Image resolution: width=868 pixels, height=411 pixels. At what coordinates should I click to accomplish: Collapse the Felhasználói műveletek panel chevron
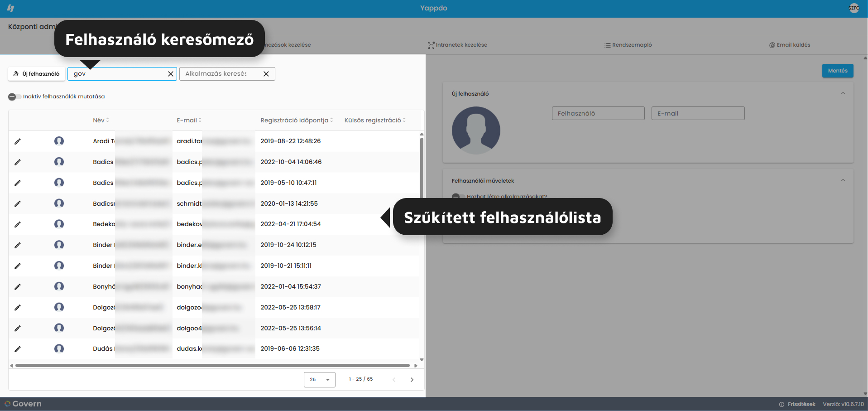click(843, 180)
